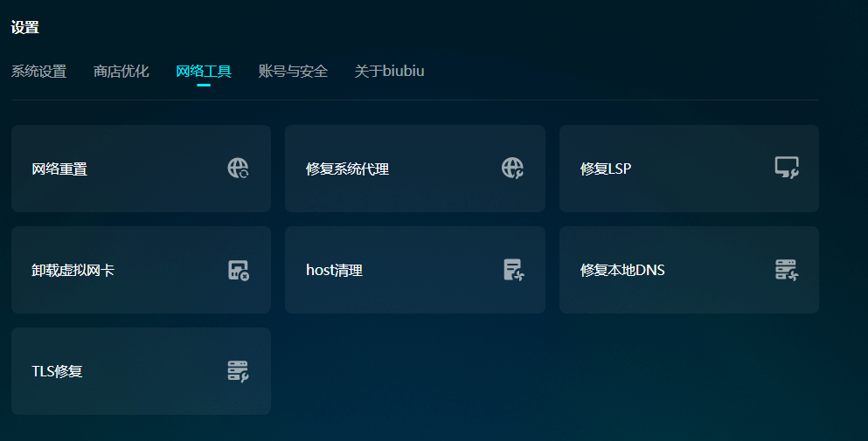Open the 商店优化 tab

[122, 72]
